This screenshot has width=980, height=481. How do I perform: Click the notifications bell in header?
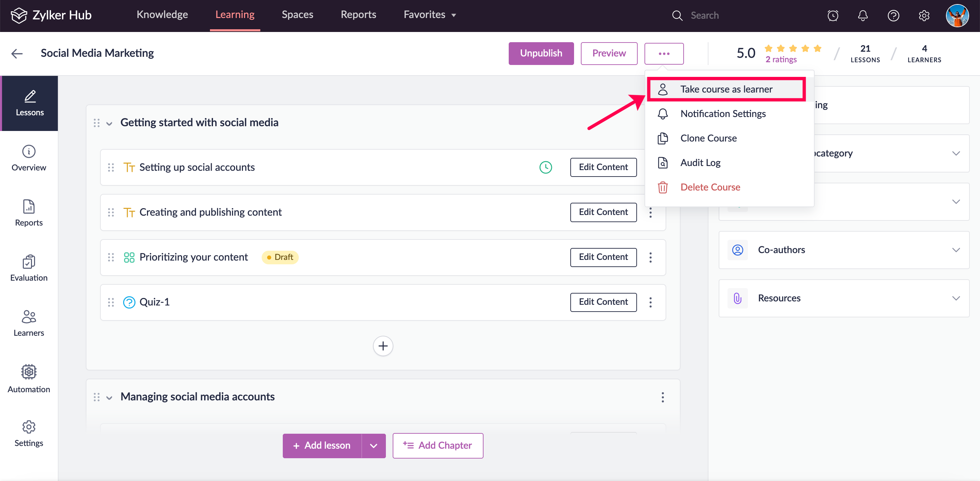(x=863, y=16)
